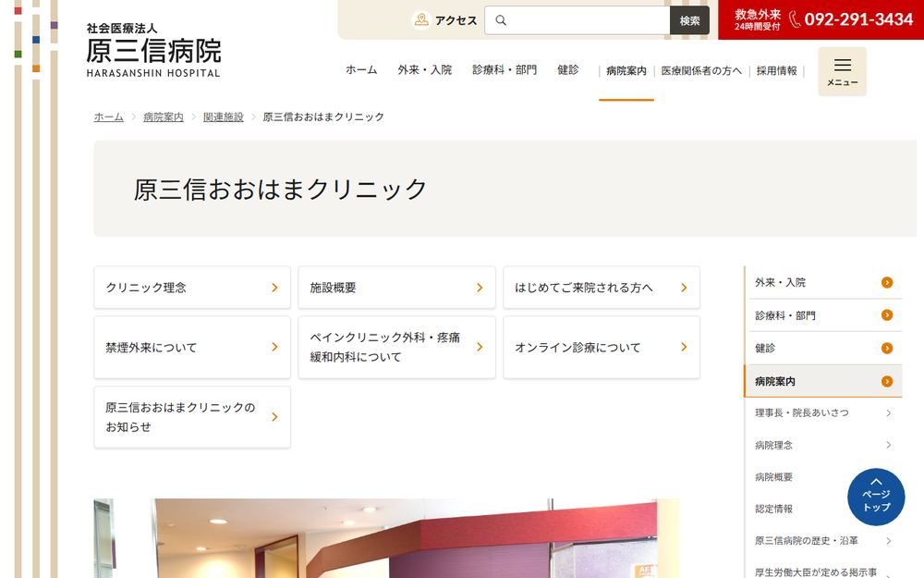Open the オンライン診療について card
The image size is (924, 578).
pyautogui.click(x=602, y=347)
